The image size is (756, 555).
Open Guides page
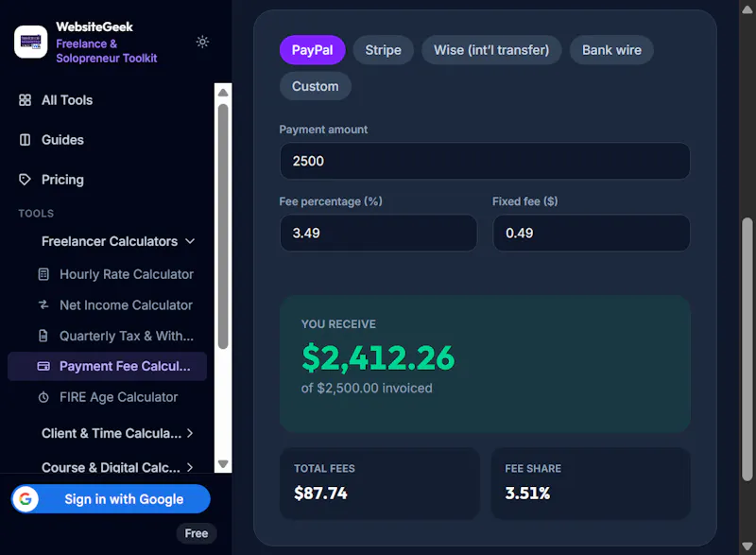pyautogui.click(x=62, y=140)
